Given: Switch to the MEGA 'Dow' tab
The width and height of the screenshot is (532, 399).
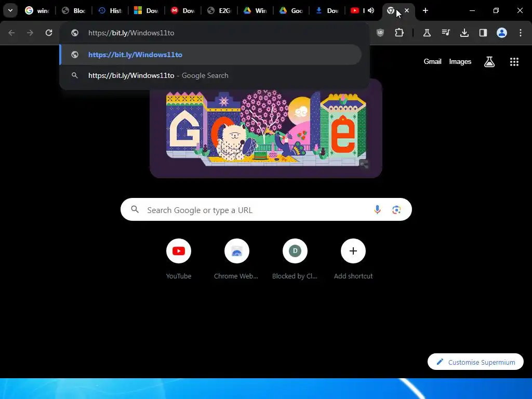Looking at the screenshot, I should [182, 10].
